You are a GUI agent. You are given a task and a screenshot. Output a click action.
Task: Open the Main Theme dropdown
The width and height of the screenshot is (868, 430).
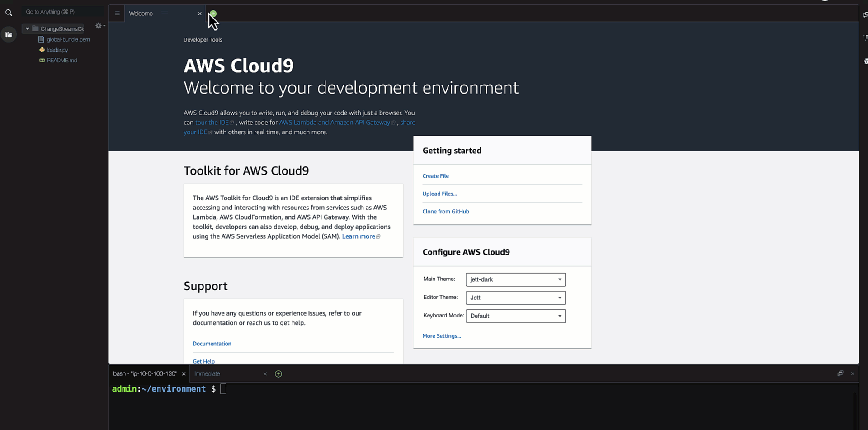515,279
